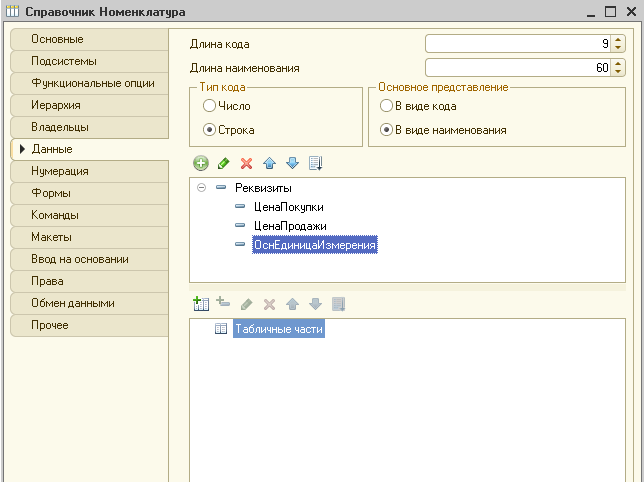Viewport: 644px width, 482px height.
Task: Close the Справочник Номенклатура window
Action: (x=631, y=11)
